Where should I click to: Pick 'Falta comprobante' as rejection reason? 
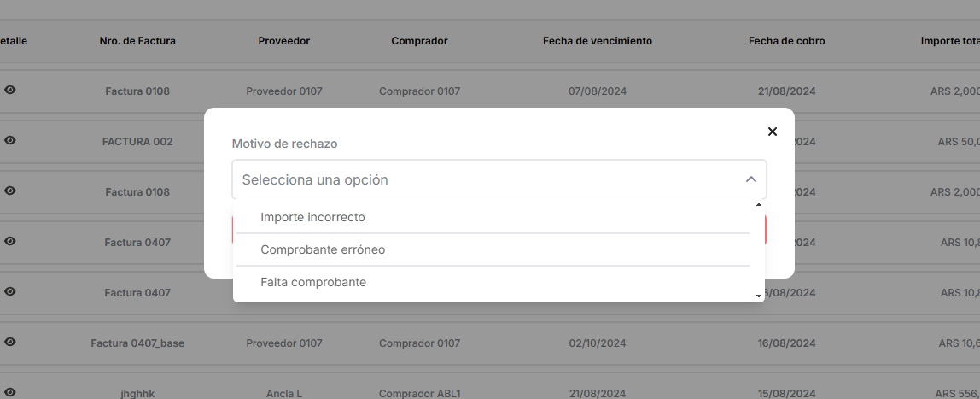click(313, 283)
